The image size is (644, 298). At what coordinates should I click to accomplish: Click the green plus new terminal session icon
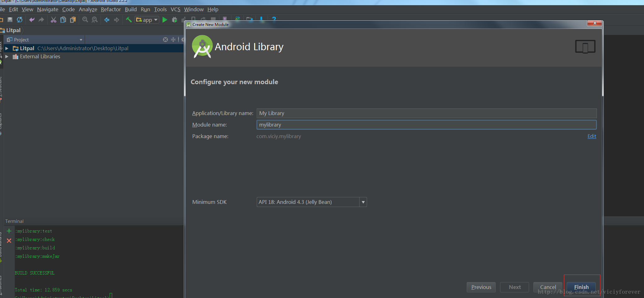tap(9, 231)
